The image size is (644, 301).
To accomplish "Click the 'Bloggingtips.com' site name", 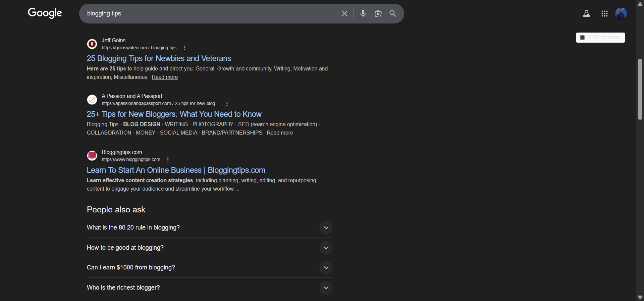I will pyautogui.click(x=122, y=152).
